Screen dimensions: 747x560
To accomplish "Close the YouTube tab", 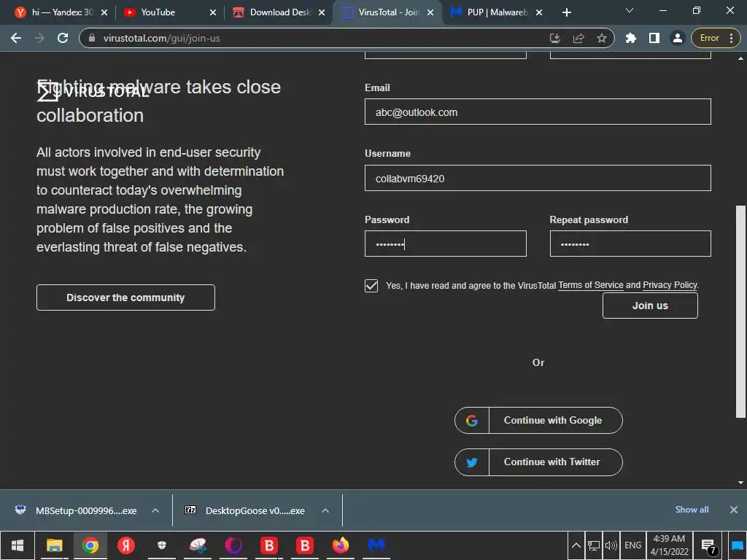I will 213,12.
